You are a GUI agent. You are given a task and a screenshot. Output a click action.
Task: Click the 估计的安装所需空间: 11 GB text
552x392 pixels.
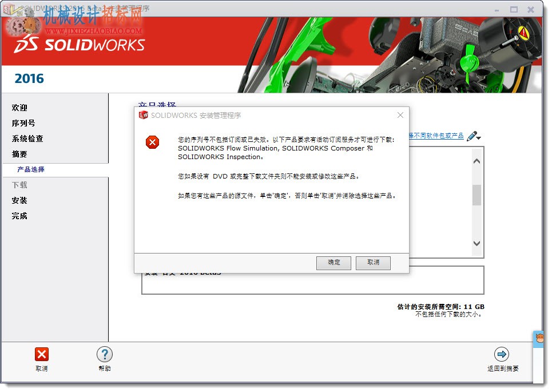441,307
